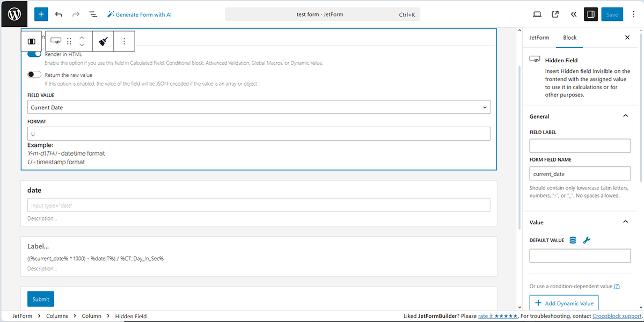
Task: Click the Field Label input
Action: coord(580,145)
